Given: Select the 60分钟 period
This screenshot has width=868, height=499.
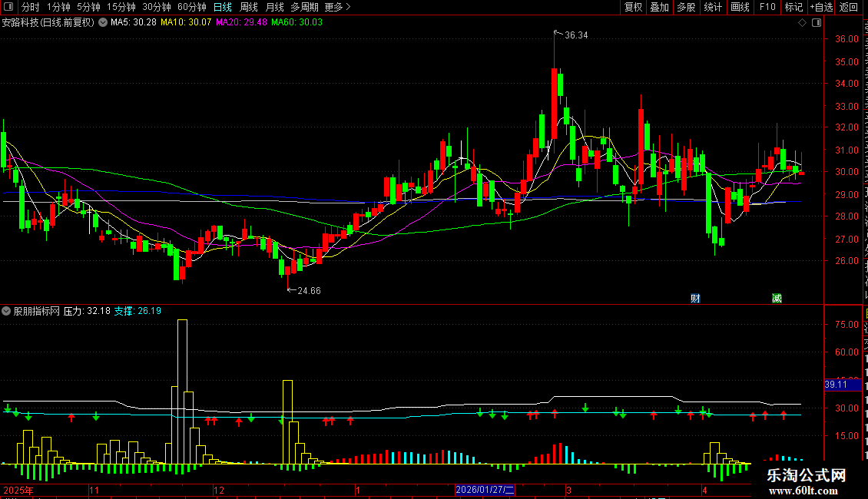Looking at the screenshot, I should [x=192, y=7].
